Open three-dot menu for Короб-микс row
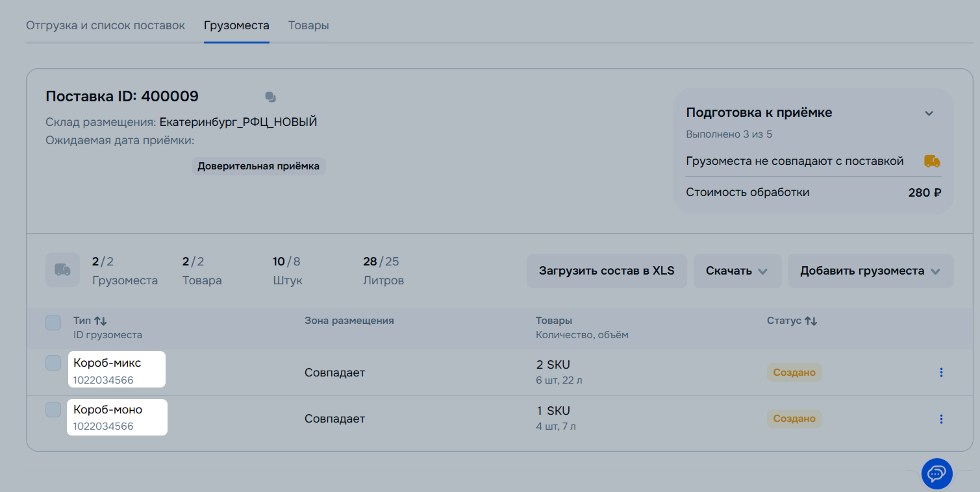980x492 pixels. [x=941, y=373]
